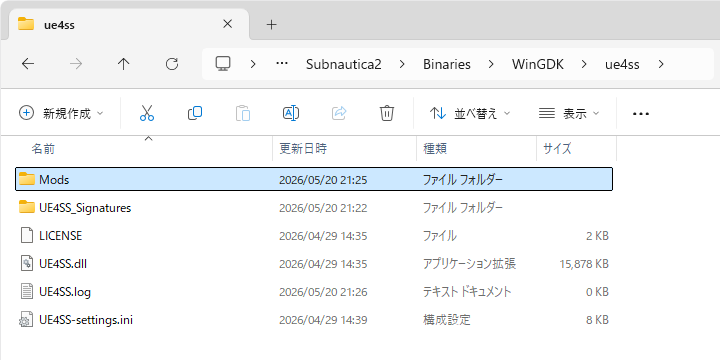Expand chevron after Binaries breadcrumb
The height and width of the screenshot is (360, 720).
point(491,64)
